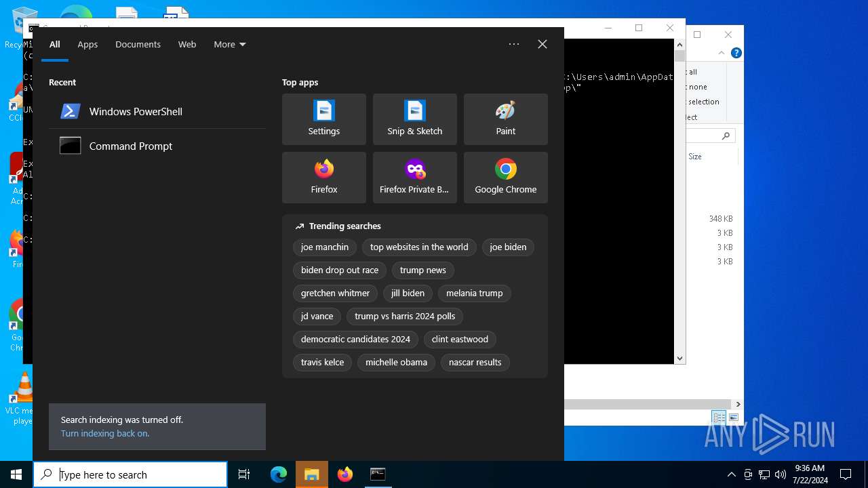Switch to Command Prompt taskbar button

click(378, 474)
